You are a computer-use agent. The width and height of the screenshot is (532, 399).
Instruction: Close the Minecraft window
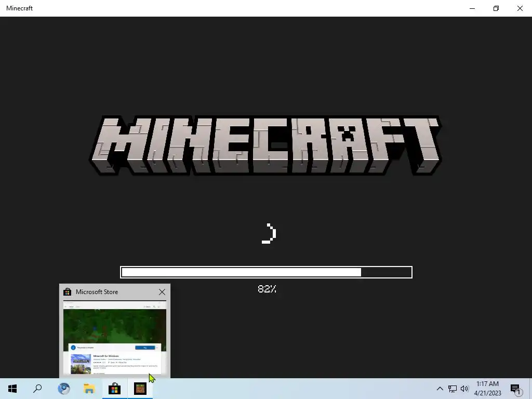click(x=520, y=8)
